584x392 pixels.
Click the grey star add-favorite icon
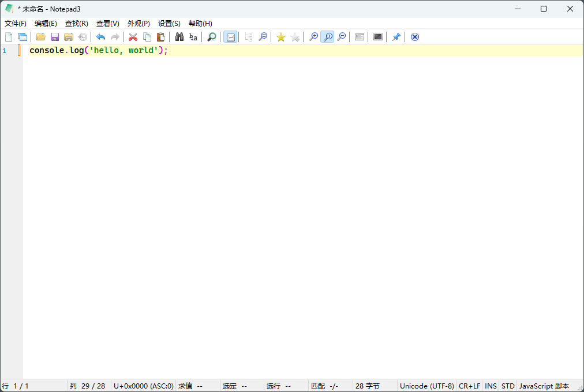coord(295,37)
